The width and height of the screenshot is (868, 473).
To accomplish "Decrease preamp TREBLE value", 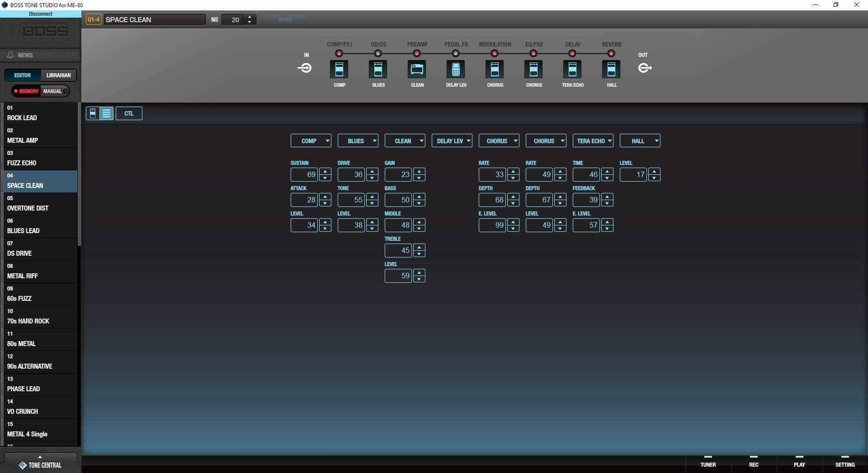I will point(419,253).
